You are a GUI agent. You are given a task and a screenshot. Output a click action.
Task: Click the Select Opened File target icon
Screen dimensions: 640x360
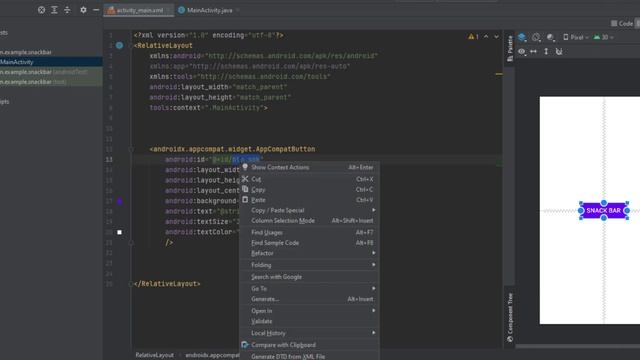pyautogui.click(x=41, y=10)
